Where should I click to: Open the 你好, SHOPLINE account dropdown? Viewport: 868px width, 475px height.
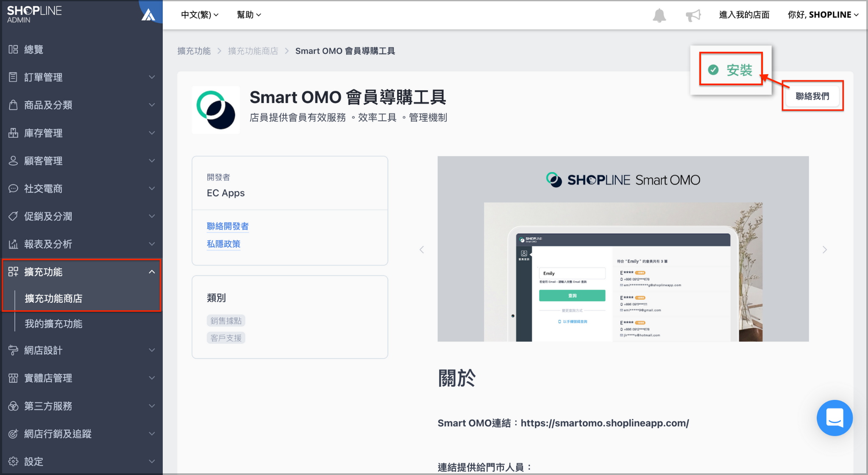coord(823,15)
